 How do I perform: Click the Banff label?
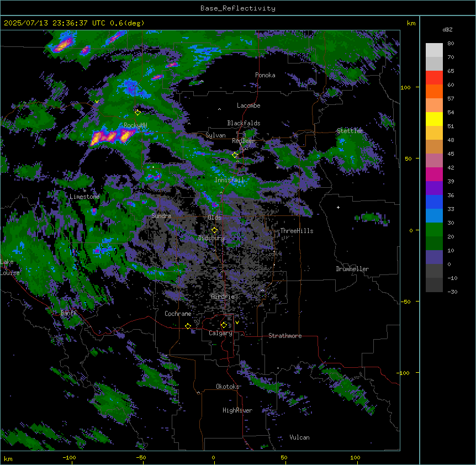tap(68, 313)
